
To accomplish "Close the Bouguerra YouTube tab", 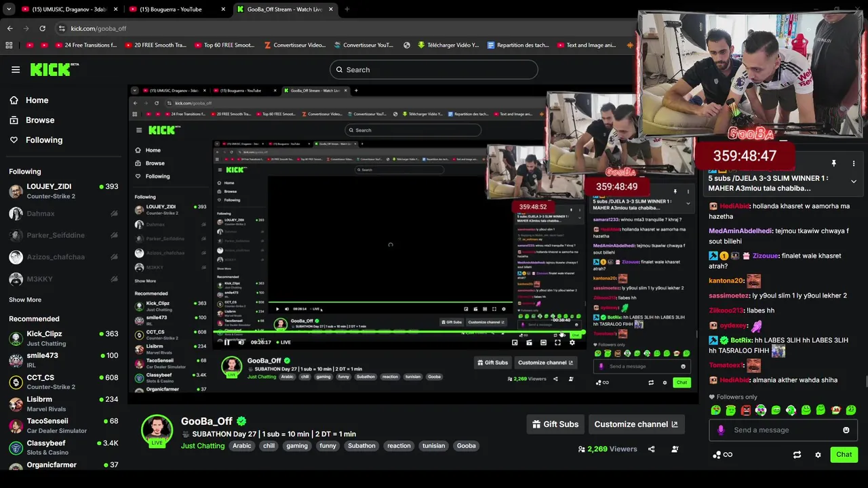I will coord(224,9).
